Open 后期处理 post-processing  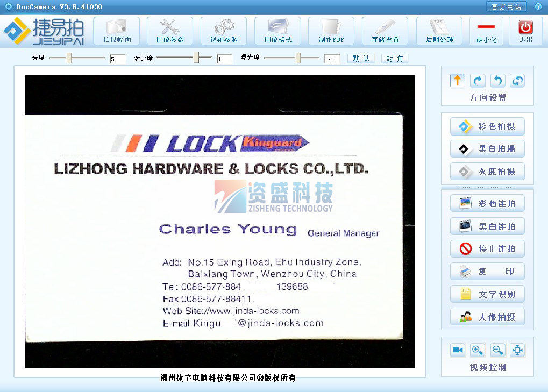point(439,31)
